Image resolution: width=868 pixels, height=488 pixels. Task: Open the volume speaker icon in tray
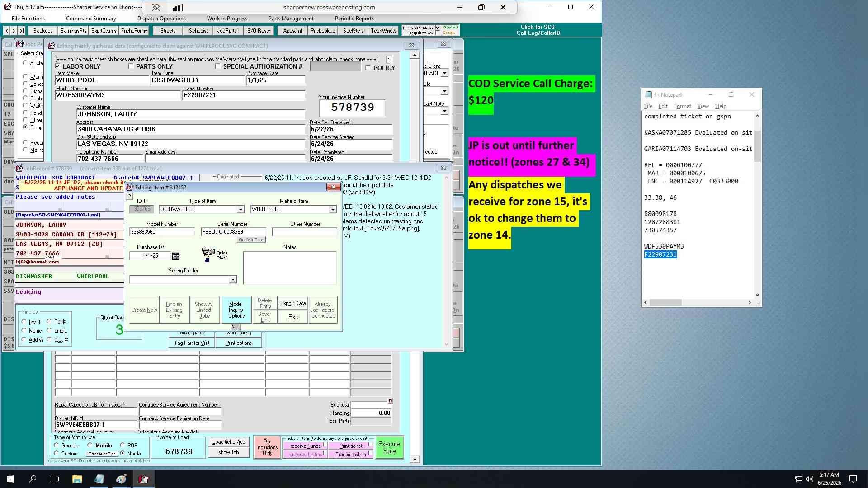[810, 479]
